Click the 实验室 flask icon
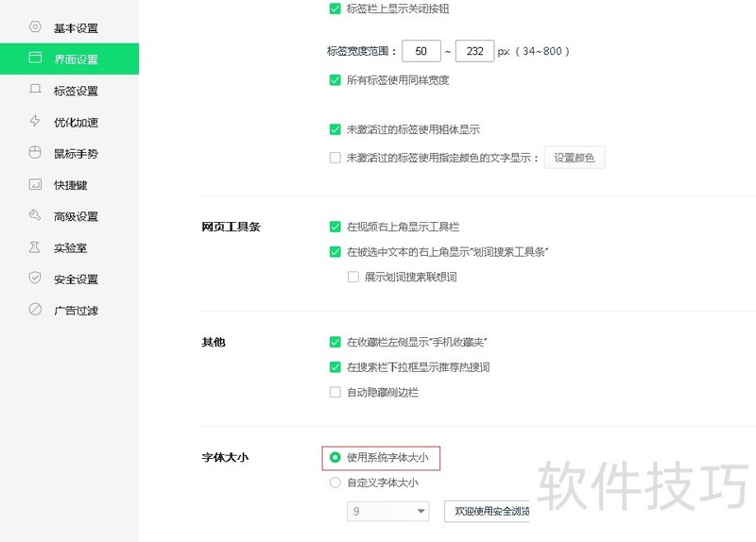The height and width of the screenshot is (542, 756). tap(35, 246)
